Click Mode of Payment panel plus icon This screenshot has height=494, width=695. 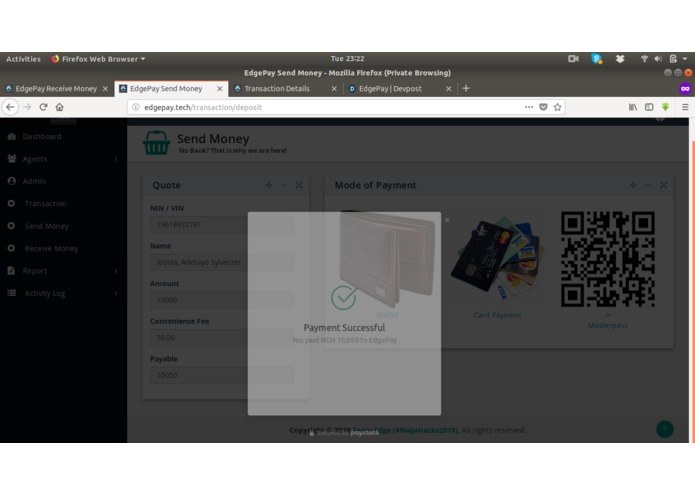(633, 185)
